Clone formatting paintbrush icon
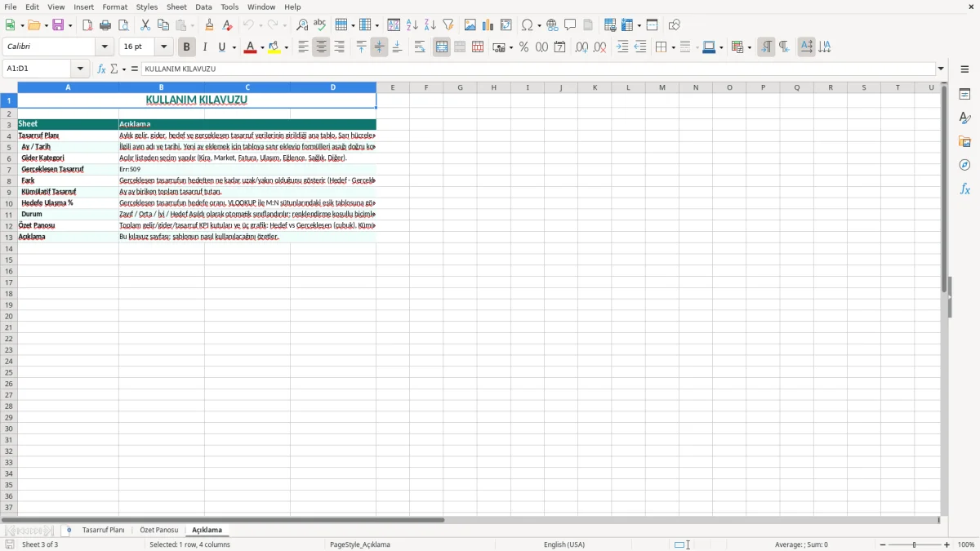Viewport: 980px width, 551px height. pos(209,25)
